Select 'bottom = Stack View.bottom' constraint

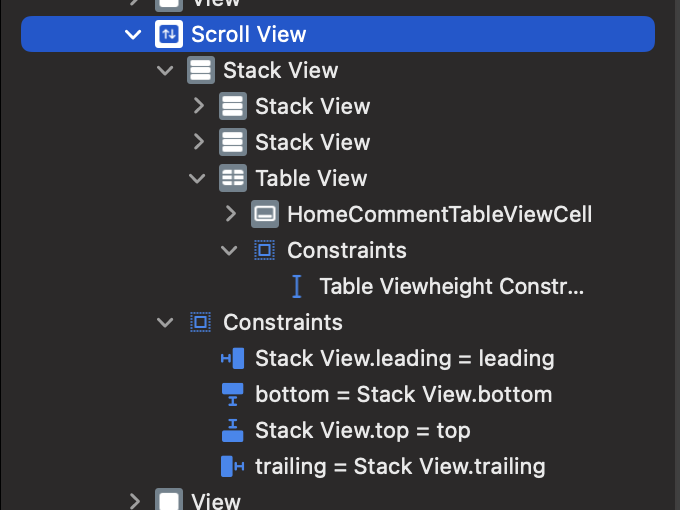pos(403,394)
